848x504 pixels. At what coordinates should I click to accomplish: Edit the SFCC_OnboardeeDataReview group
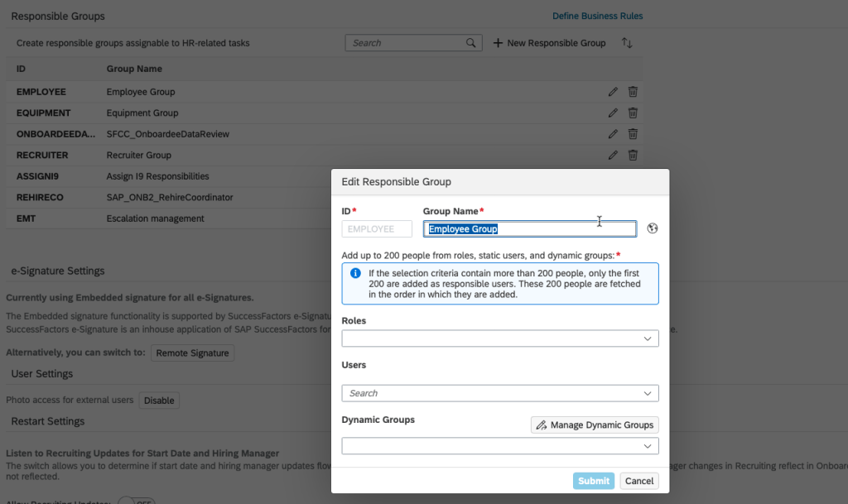(613, 134)
